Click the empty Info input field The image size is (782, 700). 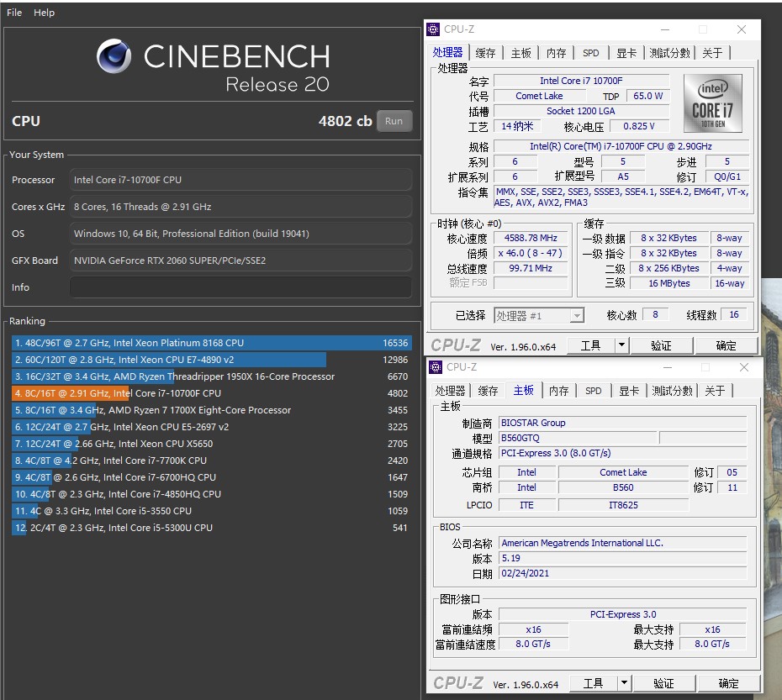pos(240,287)
